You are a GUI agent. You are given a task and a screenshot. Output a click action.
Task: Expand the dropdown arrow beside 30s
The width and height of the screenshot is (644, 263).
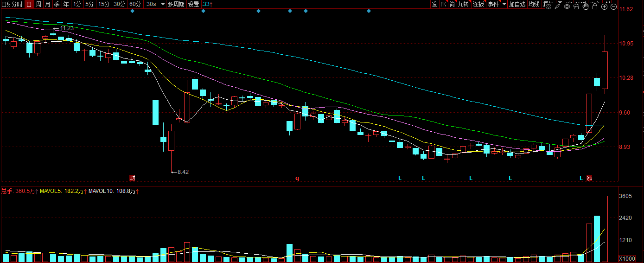tap(163, 4)
